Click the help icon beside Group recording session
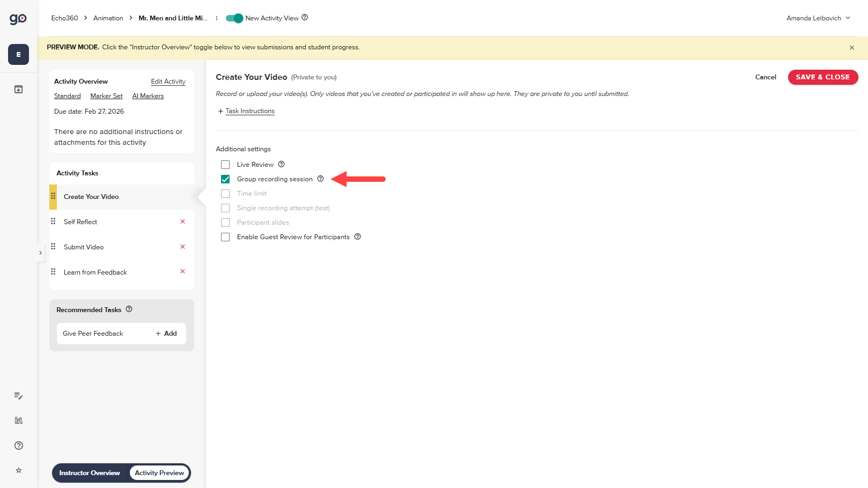This screenshot has height=488, width=868. tap(320, 179)
